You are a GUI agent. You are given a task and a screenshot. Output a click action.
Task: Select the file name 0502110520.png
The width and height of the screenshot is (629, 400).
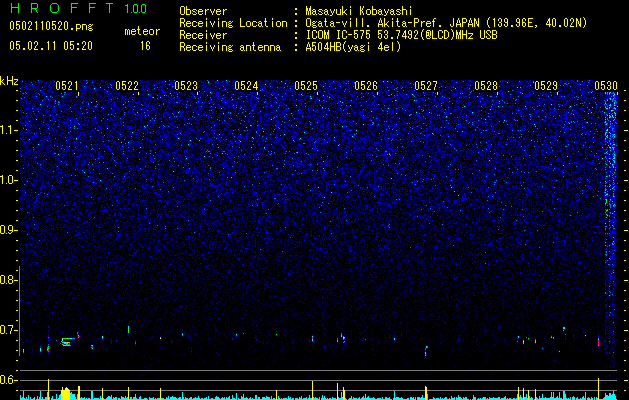(x=51, y=26)
